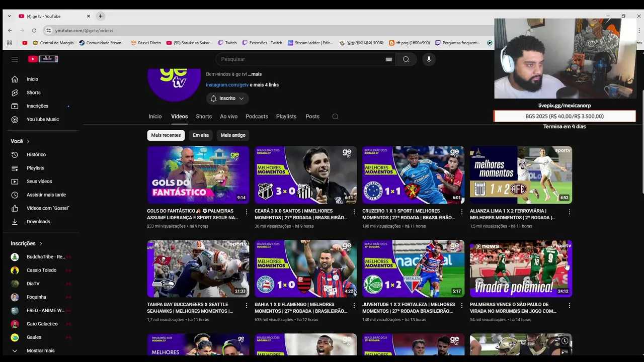
Task: Play the Virada e polêmica Palmeiras thumbnail
Action: (x=521, y=268)
